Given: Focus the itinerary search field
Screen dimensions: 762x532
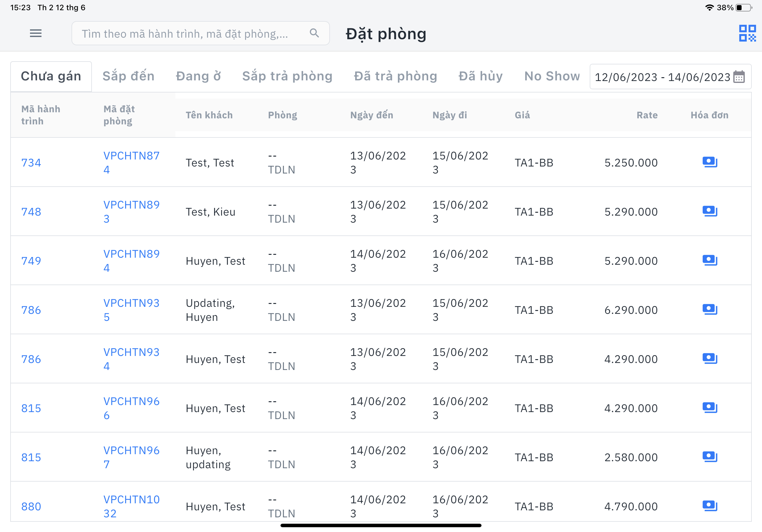Looking at the screenshot, I should coord(186,33).
